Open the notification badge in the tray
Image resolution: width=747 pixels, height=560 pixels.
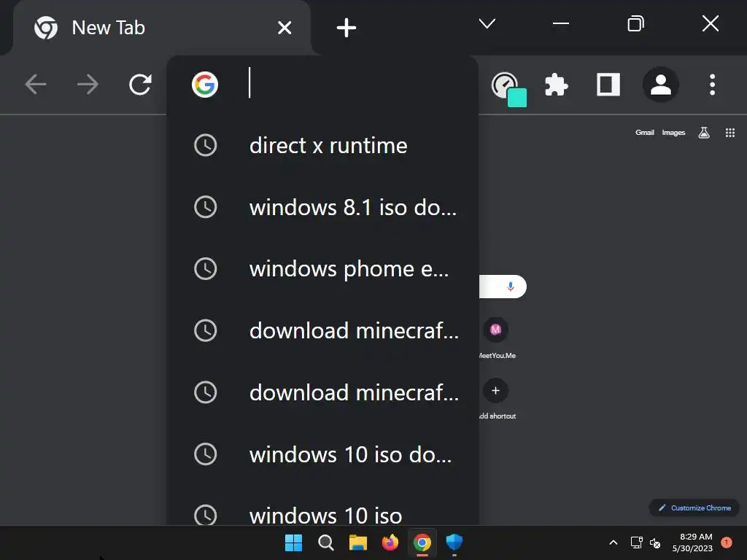[726, 542]
